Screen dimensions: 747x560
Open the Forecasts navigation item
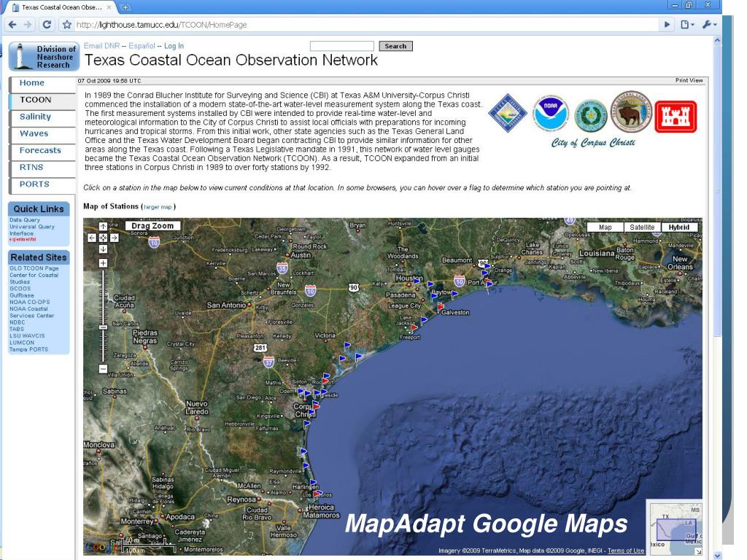coord(40,150)
